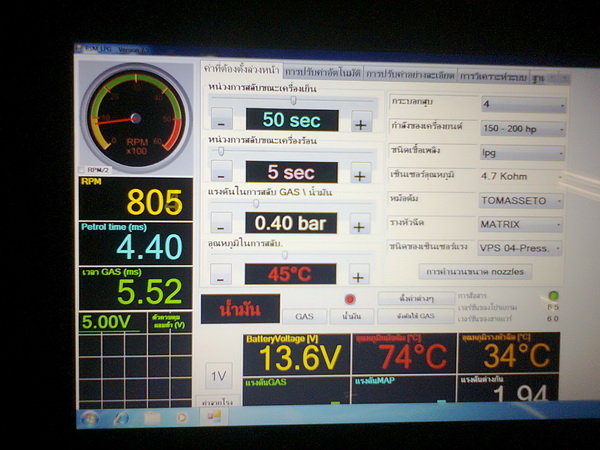The image size is (600, 450).
Task: Click the Windows Start button
Action: [x=89, y=417]
